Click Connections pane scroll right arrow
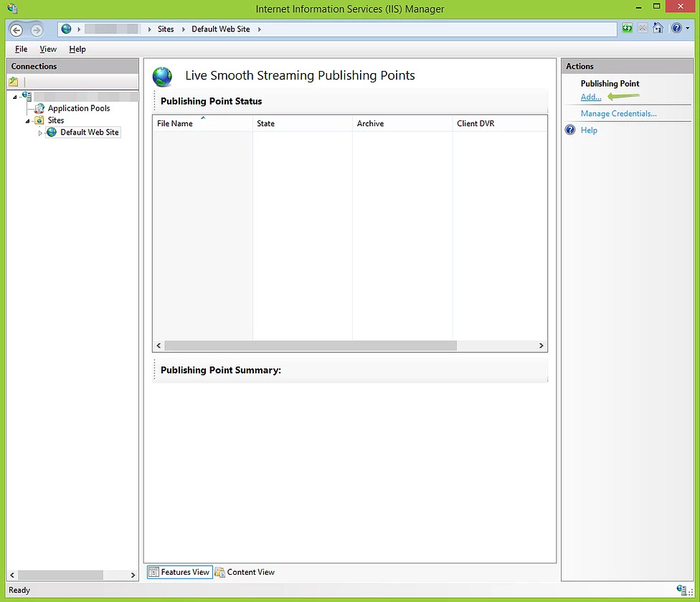The height and width of the screenshot is (602, 700). point(133,575)
